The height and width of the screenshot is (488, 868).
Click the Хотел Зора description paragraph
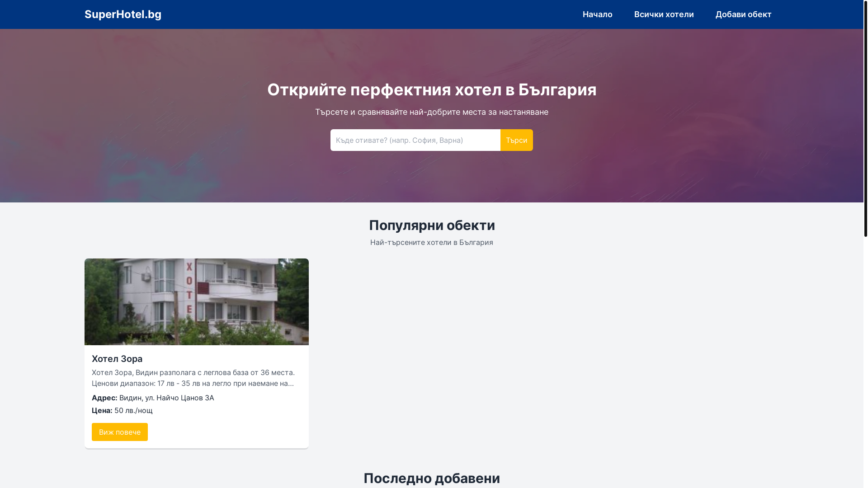point(193,378)
